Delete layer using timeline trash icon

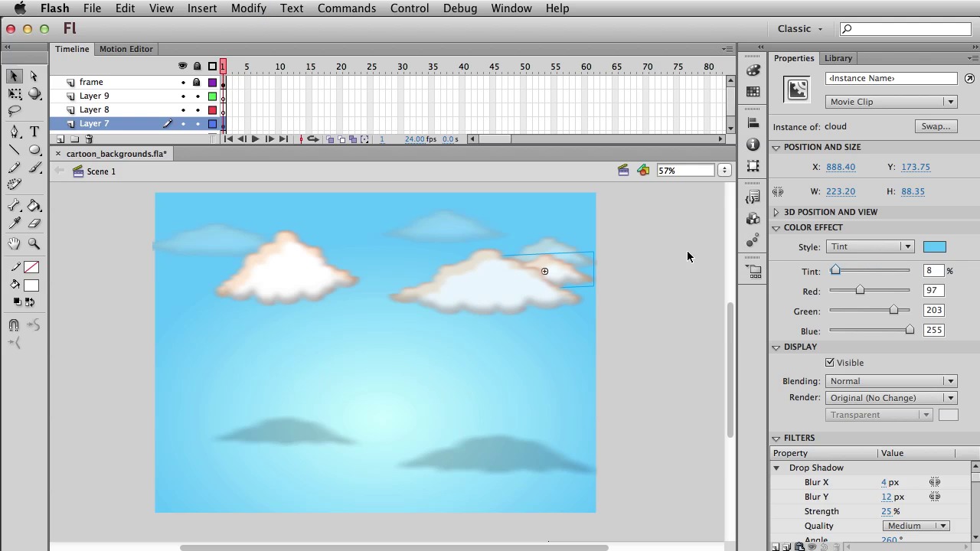(x=89, y=139)
